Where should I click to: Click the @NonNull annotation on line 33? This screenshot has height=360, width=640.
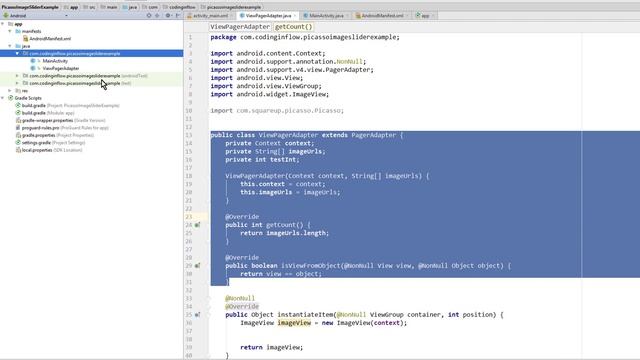tap(240, 298)
